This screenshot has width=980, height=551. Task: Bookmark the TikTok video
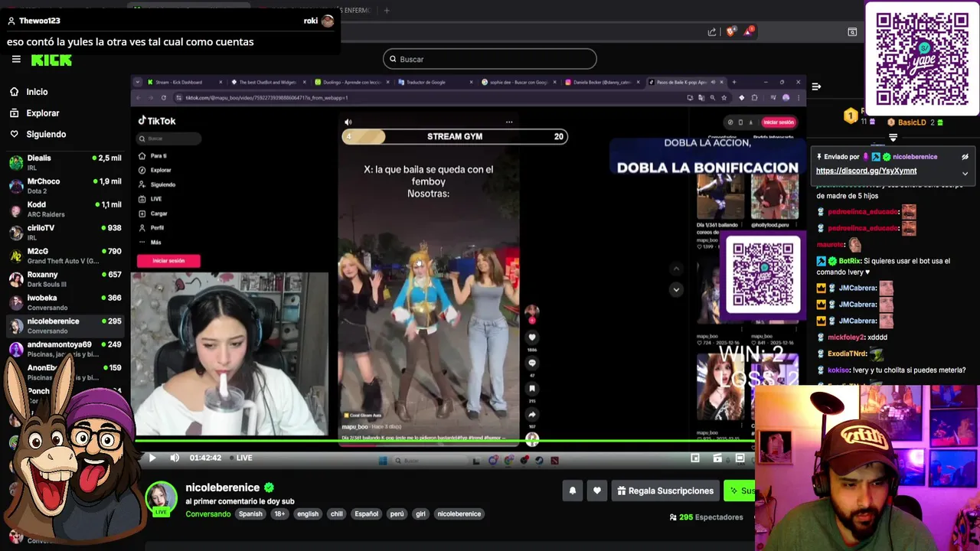tap(532, 389)
